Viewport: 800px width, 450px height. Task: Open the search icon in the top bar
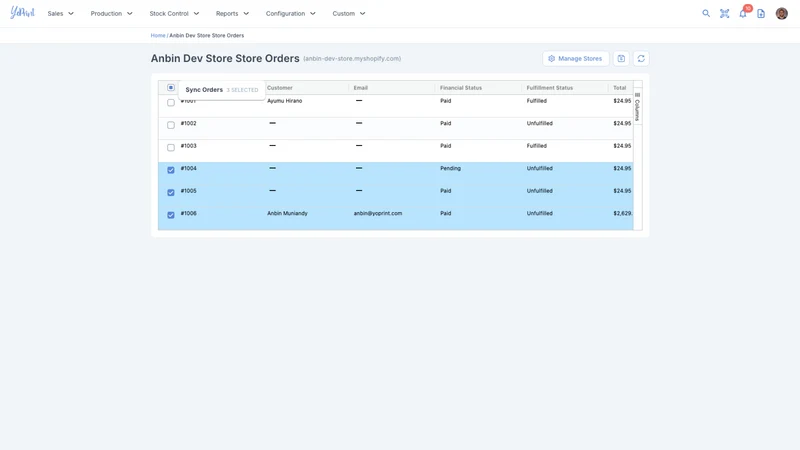tap(706, 14)
